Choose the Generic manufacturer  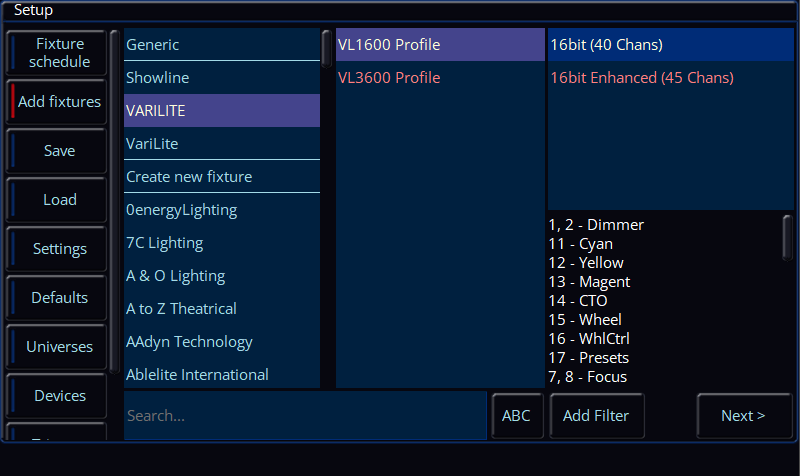pyautogui.click(x=222, y=44)
